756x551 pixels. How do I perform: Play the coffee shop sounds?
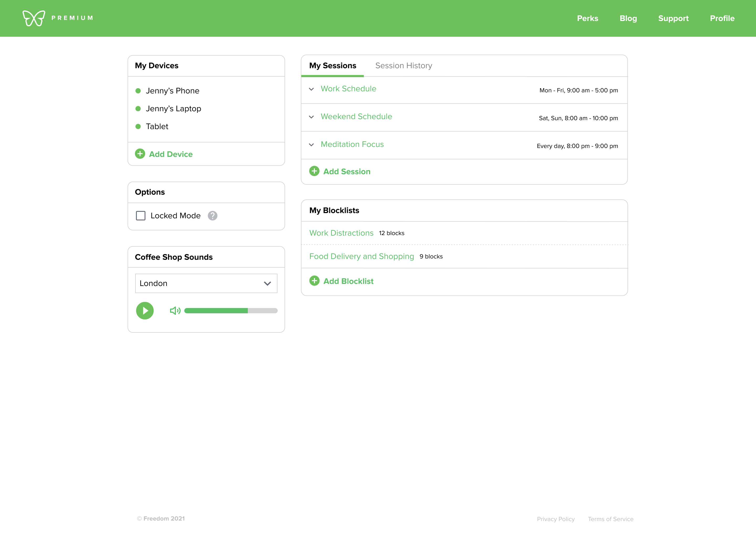tap(145, 310)
